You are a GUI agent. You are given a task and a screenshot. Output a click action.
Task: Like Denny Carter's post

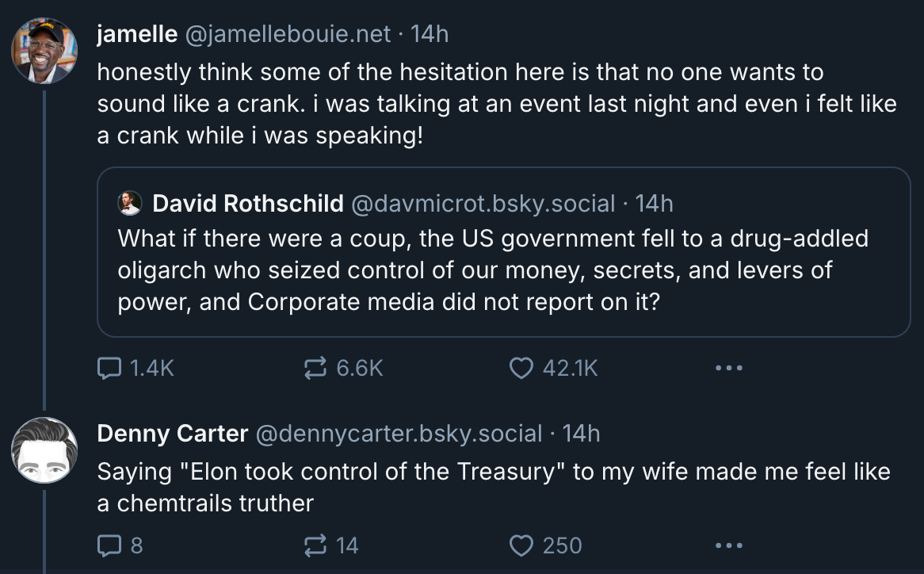coord(521,545)
